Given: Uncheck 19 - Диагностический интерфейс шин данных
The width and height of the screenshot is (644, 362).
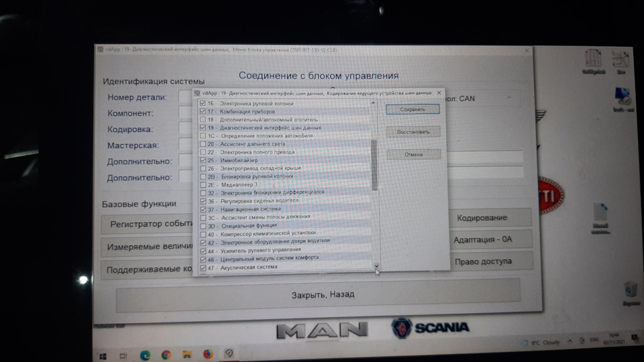Looking at the screenshot, I should pyautogui.click(x=203, y=127).
